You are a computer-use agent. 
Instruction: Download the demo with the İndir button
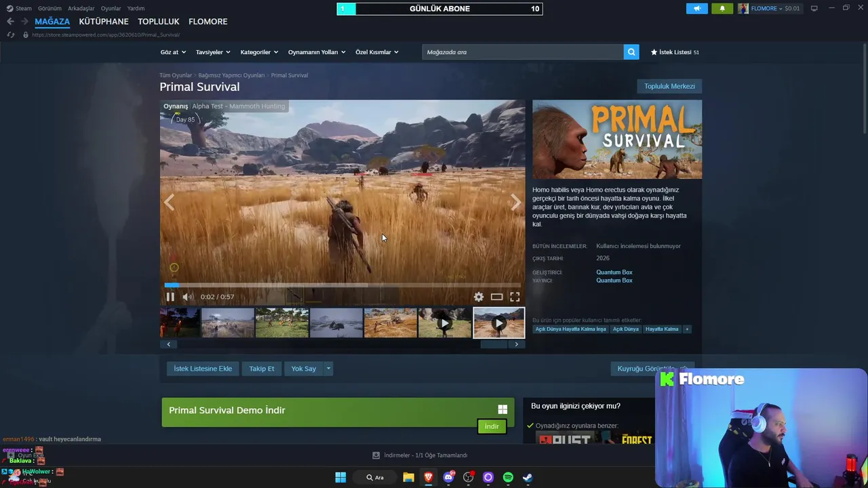click(492, 426)
